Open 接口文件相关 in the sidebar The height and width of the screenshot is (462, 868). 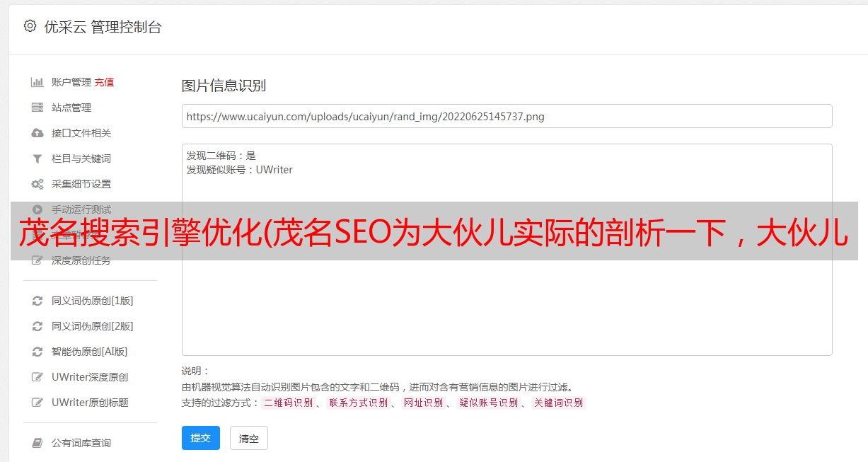pyautogui.click(x=81, y=133)
